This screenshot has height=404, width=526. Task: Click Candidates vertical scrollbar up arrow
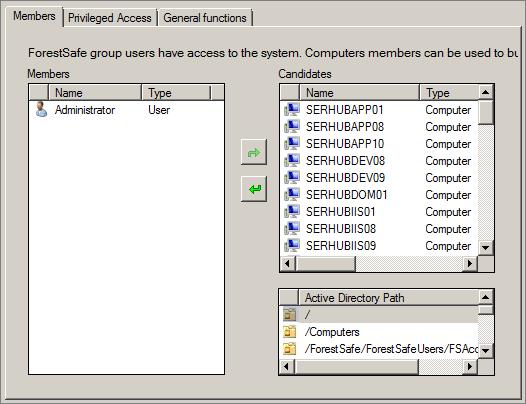coord(486,92)
